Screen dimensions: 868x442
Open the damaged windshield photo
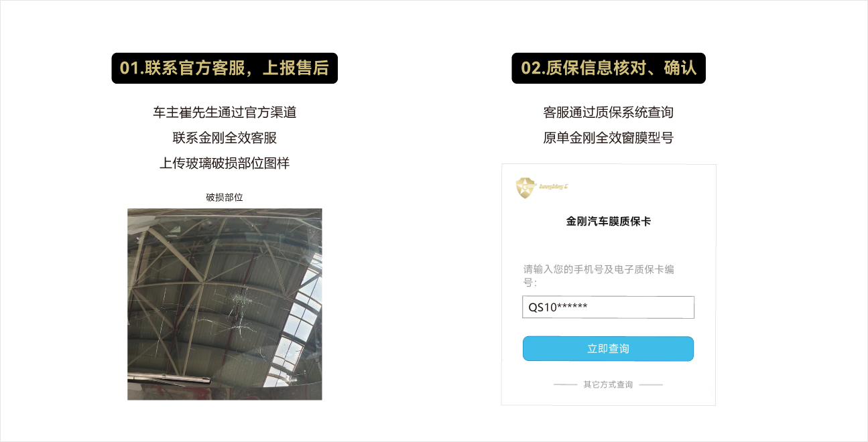(x=225, y=304)
